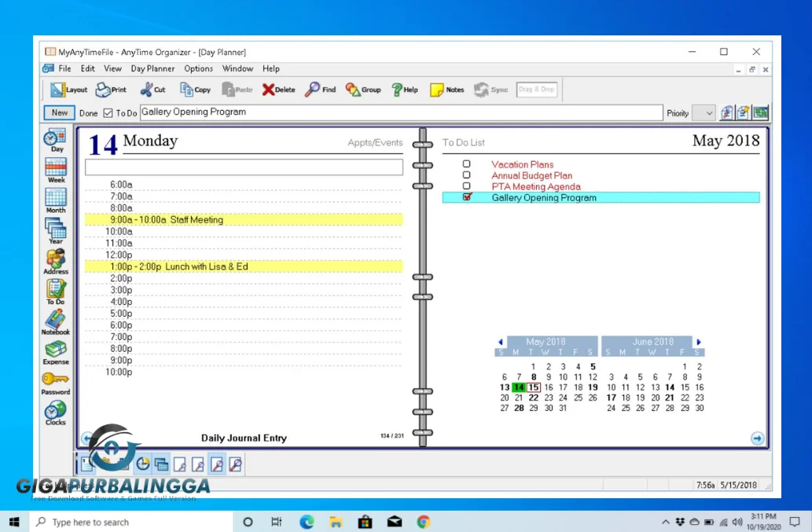The image size is (812, 532).
Task: Open the Password manager from the sidebar
Action: coord(55,383)
